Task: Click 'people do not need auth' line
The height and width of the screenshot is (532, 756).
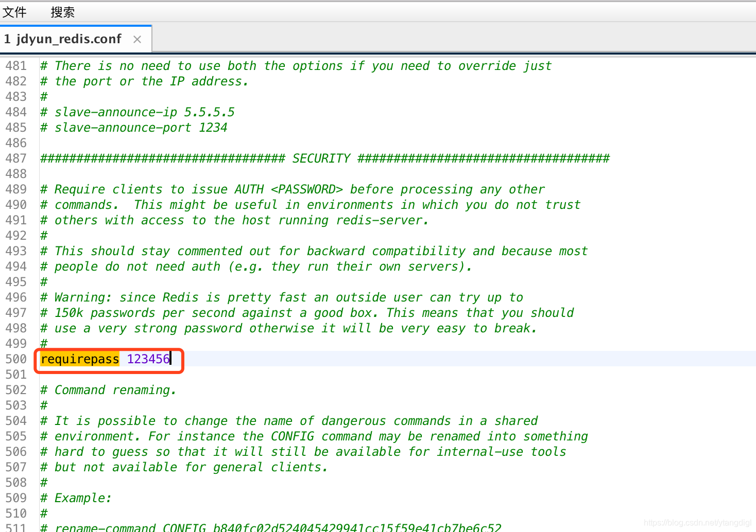Action: click(256, 267)
